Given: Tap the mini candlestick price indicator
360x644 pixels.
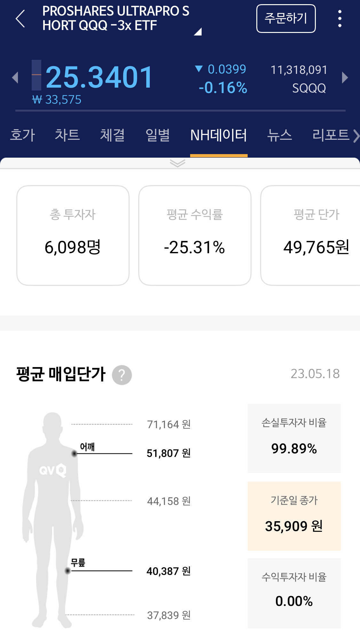Looking at the screenshot, I should click(x=36, y=75).
